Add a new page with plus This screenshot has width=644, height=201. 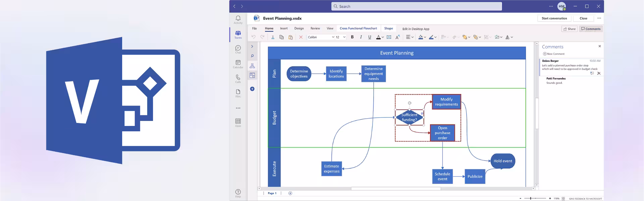[x=290, y=193]
